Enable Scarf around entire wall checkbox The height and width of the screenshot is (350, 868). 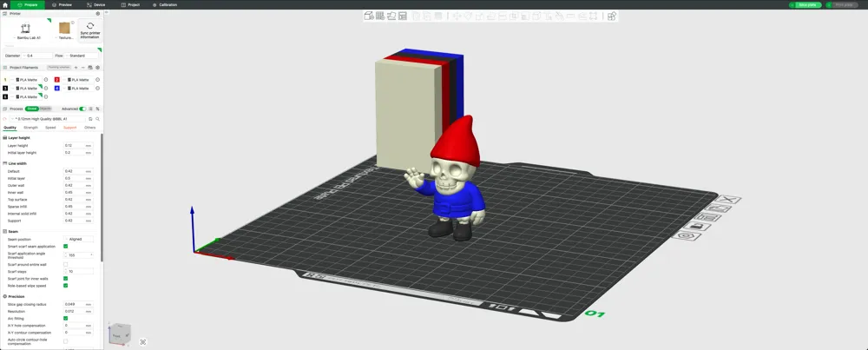tap(65, 264)
